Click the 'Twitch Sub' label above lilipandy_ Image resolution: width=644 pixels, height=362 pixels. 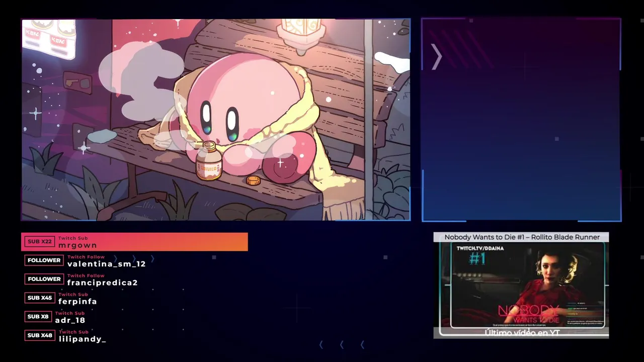(x=73, y=332)
